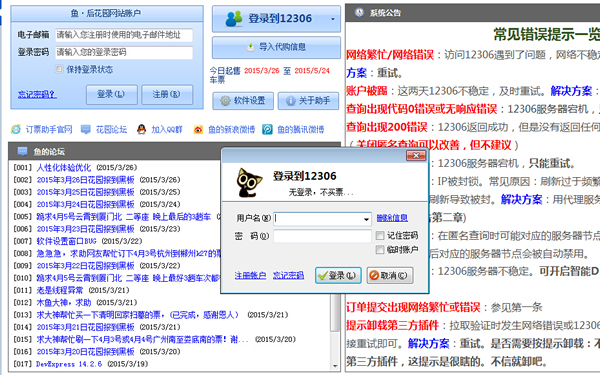Open post 2015年3月22日花园报到黑板
The height and width of the screenshot is (375, 600).
(x=85, y=266)
